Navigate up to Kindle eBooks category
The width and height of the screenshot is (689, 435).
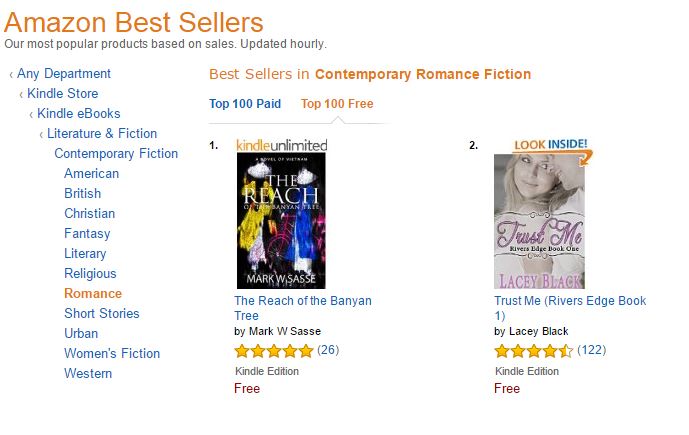[x=78, y=114]
